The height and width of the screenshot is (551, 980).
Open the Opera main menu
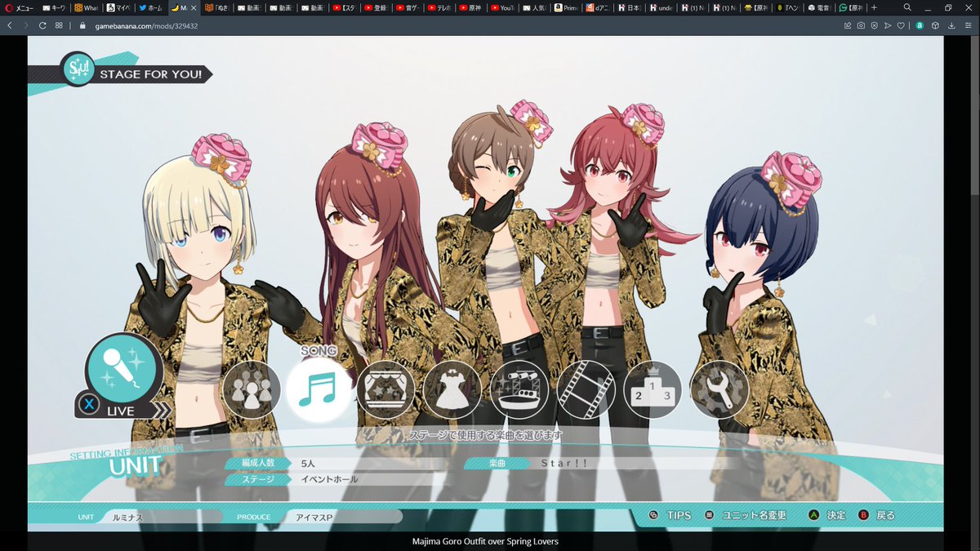20,7
